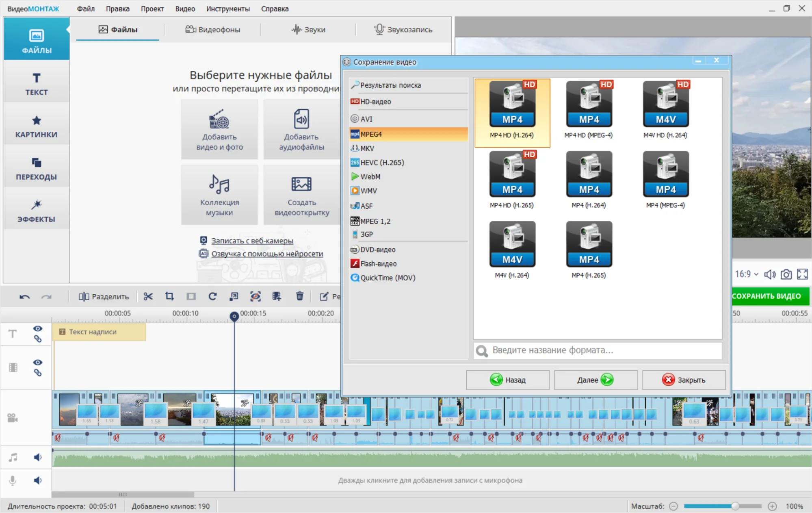Viewport: 812px width, 513px height.
Task: Choose MP4 HD (H.265) format
Action: coord(512,180)
